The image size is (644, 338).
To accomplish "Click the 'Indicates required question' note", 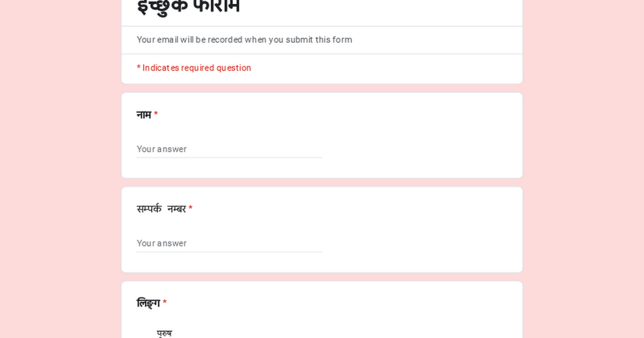I will click(194, 68).
